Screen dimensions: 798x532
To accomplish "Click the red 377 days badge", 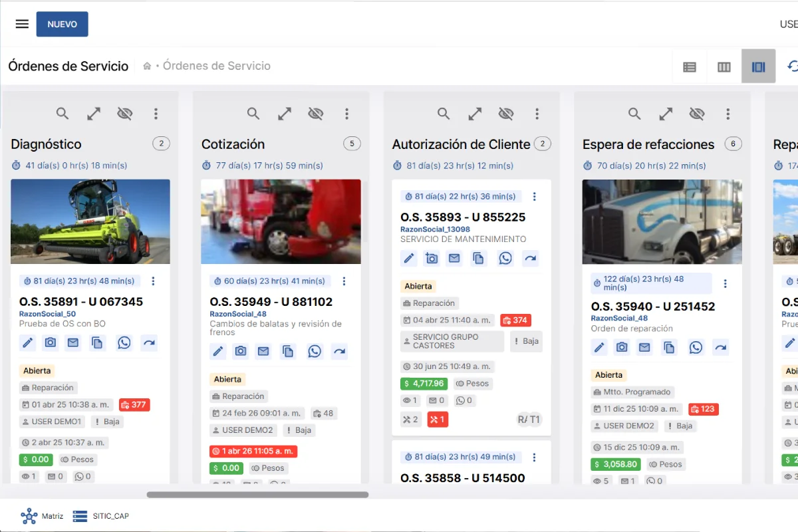I will [x=134, y=404].
